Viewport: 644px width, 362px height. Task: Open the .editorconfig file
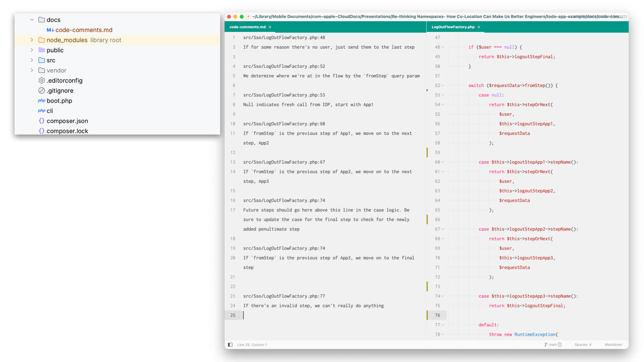64,80
